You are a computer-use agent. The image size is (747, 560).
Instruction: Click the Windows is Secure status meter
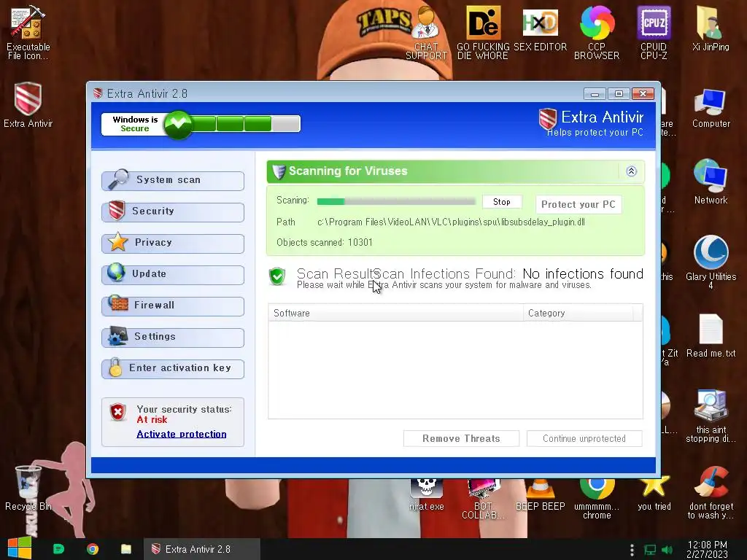point(201,124)
